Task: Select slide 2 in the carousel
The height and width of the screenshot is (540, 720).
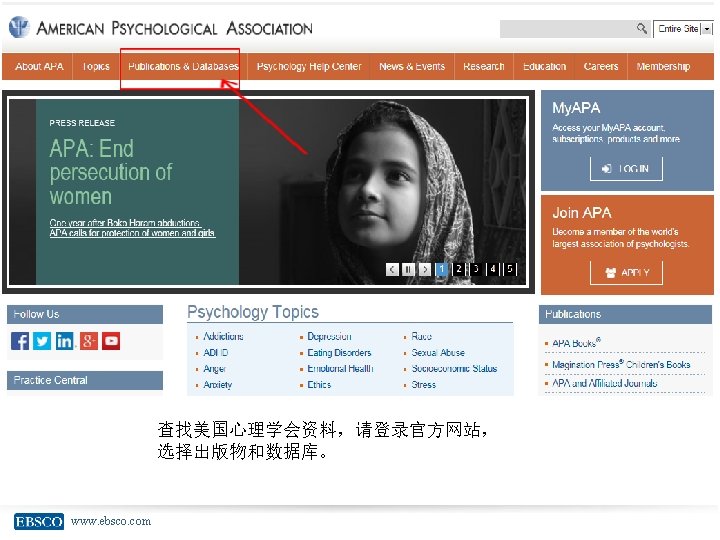Action: [458, 269]
